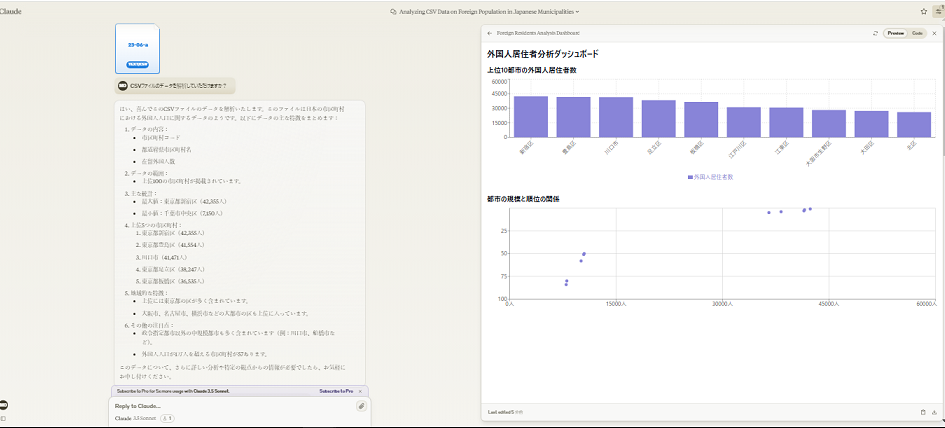The height and width of the screenshot is (428, 945).
Task: Click the Subscribe to Pro link
Action: pos(336,391)
